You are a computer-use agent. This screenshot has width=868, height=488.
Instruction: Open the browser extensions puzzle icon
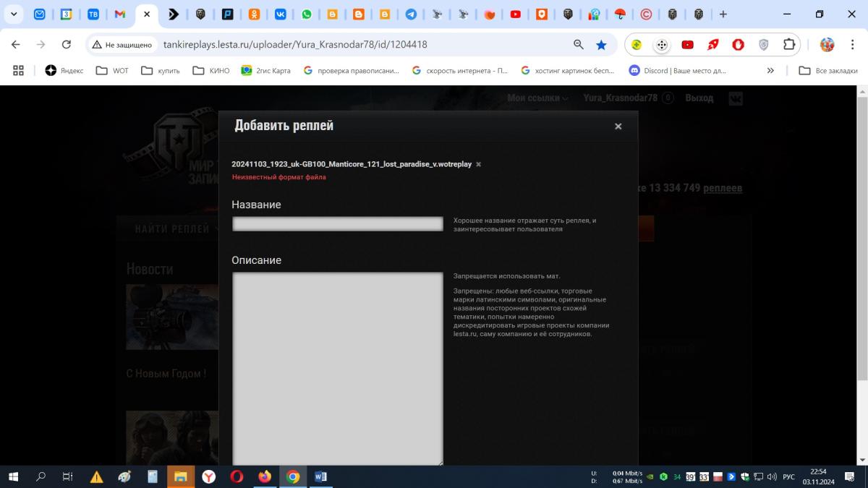[x=788, y=45]
